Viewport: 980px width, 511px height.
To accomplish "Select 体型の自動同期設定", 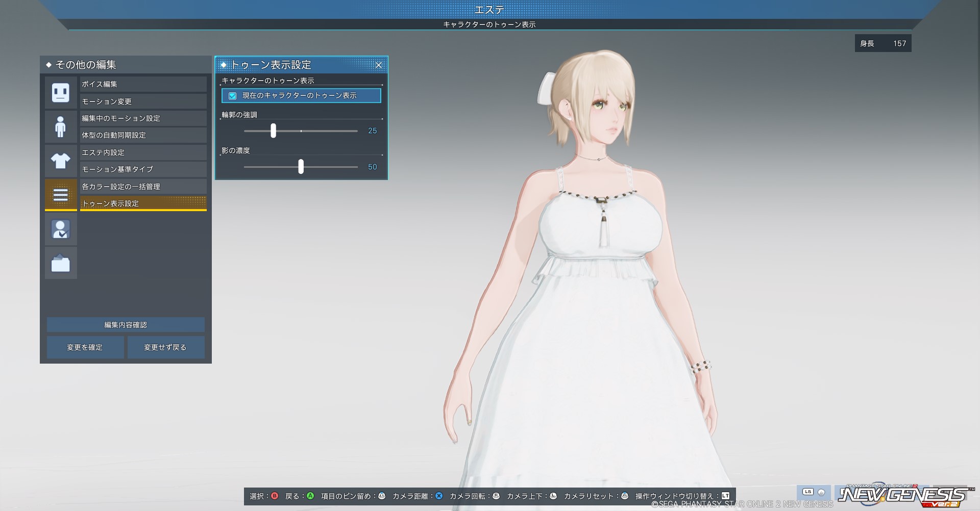I will point(143,135).
